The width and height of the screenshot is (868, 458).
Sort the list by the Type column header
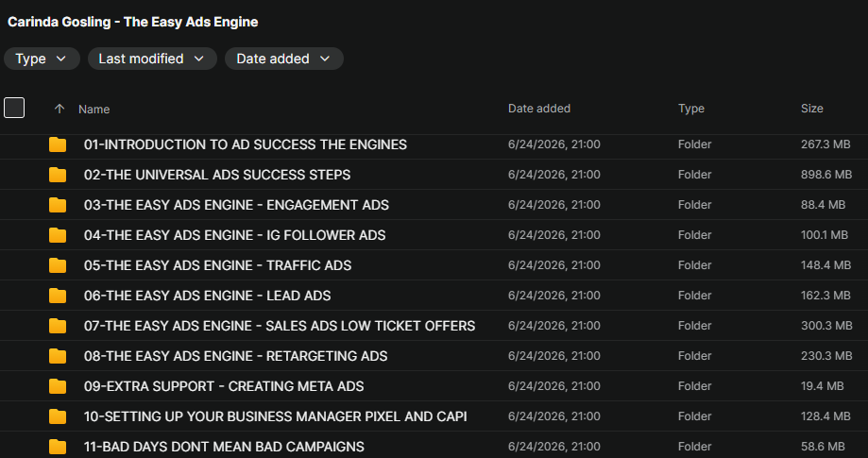[691, 109]
